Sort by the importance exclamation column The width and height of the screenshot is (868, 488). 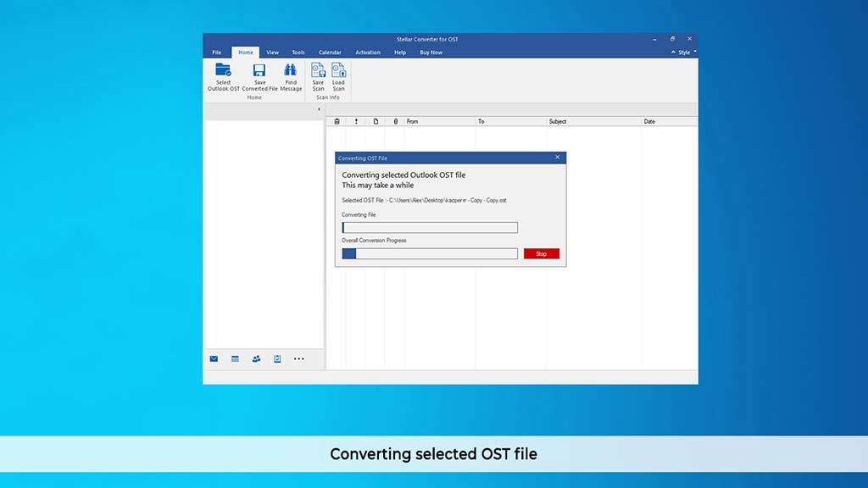tap(356, 121)
